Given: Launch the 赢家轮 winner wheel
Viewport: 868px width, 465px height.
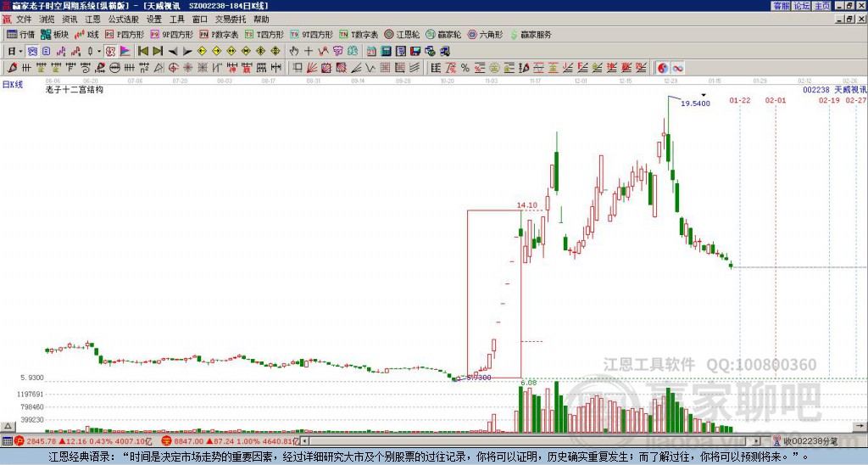Looking at the screenshot, I should coord(443,34).
